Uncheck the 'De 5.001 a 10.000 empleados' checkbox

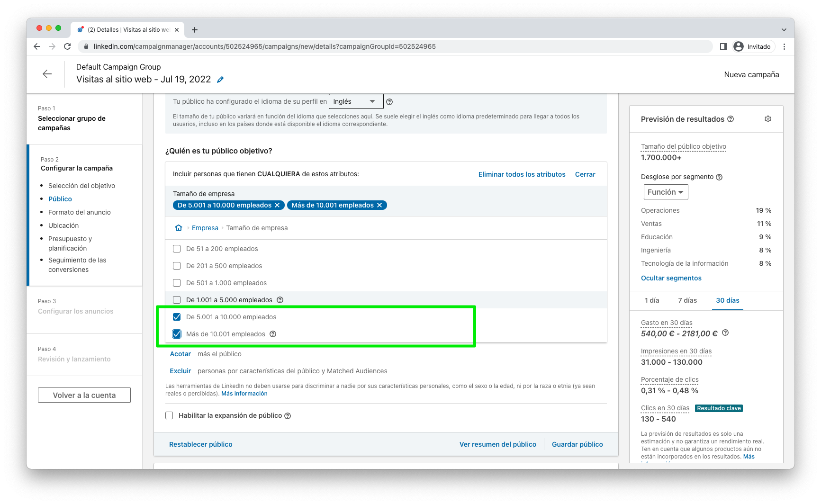[177, 317]
